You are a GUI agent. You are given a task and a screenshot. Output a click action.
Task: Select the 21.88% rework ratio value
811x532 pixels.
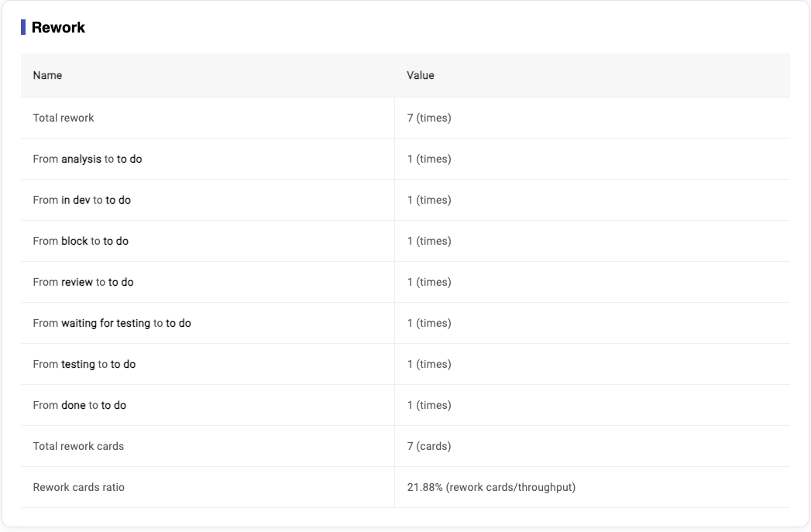pyautogui.click(x=491, y=487)
